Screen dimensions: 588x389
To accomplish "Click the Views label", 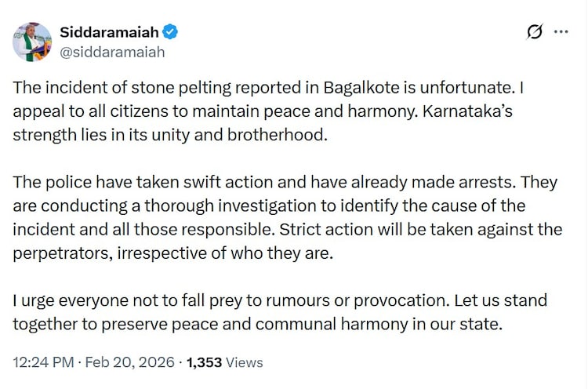I will pos(245,363).
